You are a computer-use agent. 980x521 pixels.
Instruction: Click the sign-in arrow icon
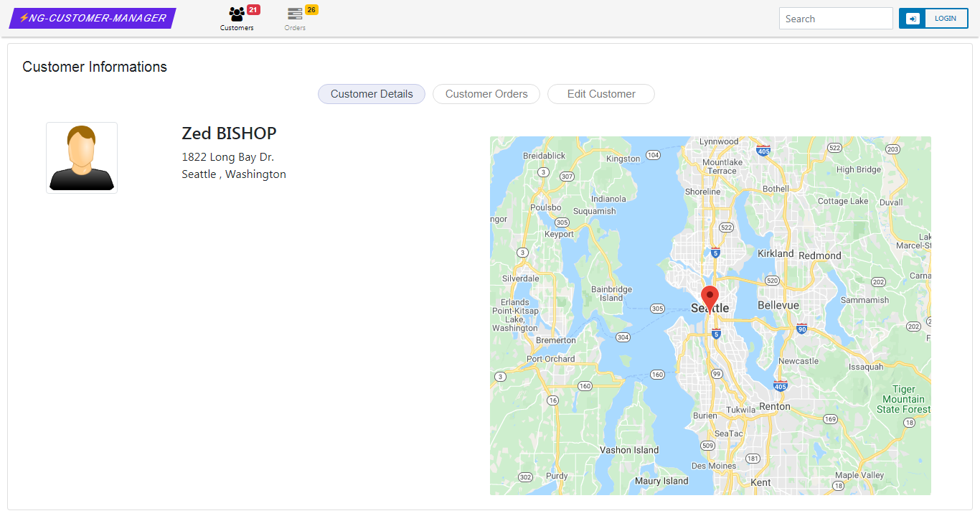(913, 19)
